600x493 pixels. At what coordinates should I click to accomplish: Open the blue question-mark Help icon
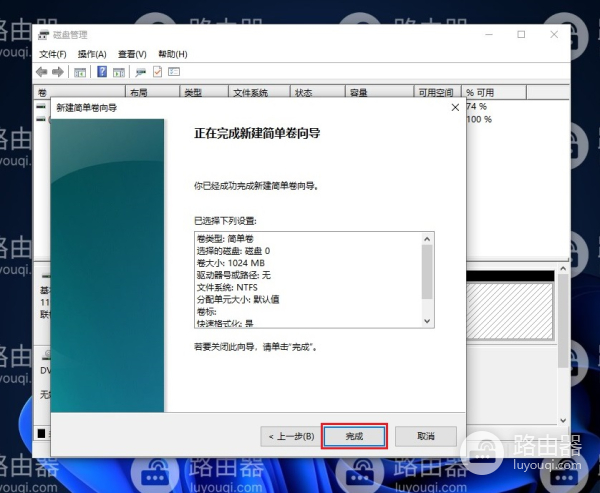pyautogui.click(x=102, y=72)
